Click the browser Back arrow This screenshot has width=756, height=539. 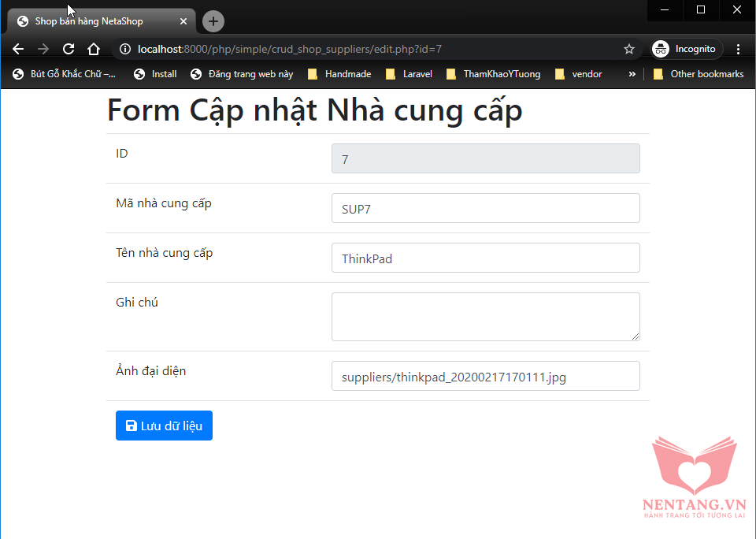coord(18,49)
